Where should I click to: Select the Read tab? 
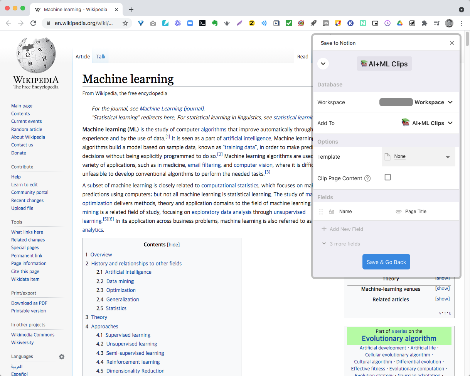[x=302, y=57]
